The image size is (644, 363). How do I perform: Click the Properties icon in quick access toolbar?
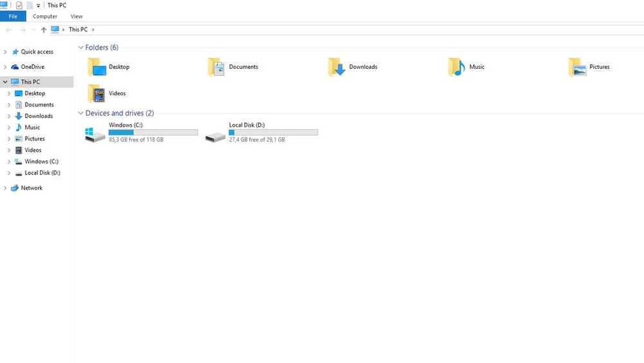[19, 5]
